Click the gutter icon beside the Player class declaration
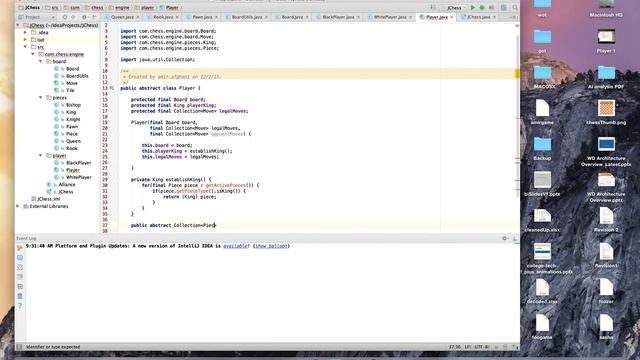The width and height of the screenshot is (640, 360). click(x=112, y=88)
